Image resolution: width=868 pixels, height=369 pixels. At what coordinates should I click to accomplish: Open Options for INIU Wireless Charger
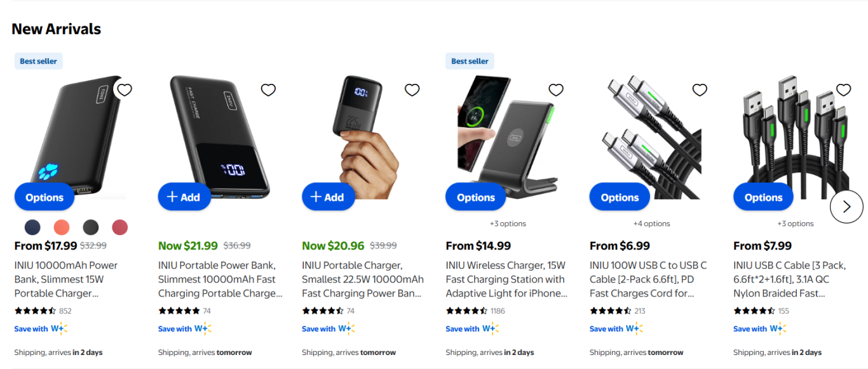tap(475, 197)
